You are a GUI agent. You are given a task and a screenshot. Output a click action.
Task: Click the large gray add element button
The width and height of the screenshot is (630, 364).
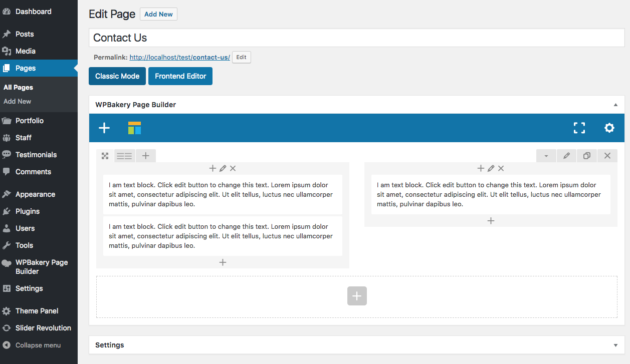click(x=357, y=296)
